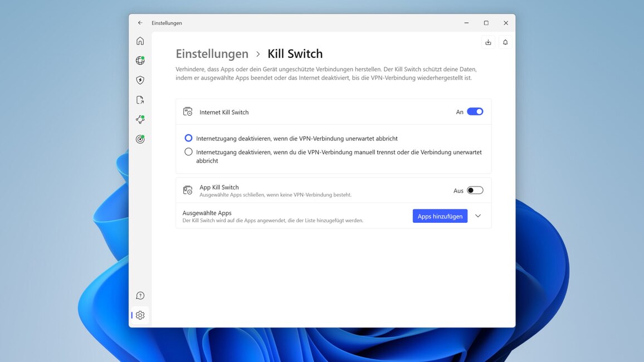This screenshot has height=362, width=644.
Task: Open the file sharing panel in the sidebar
Action: (x=140, y=99)
